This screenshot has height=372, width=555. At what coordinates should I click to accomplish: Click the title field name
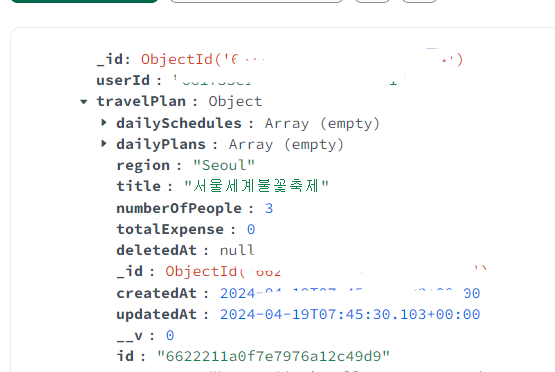[x=139, y=186]
